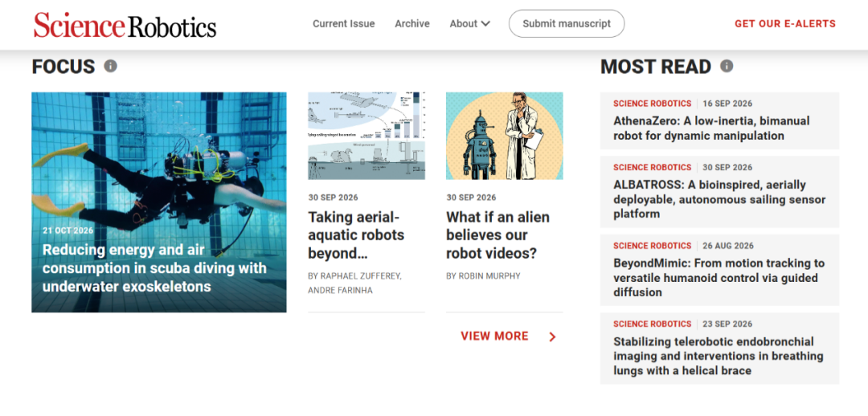Click the arrow next to VIEW MORE
Viewport: 868px width, 416px height.
tap(552, 336)
